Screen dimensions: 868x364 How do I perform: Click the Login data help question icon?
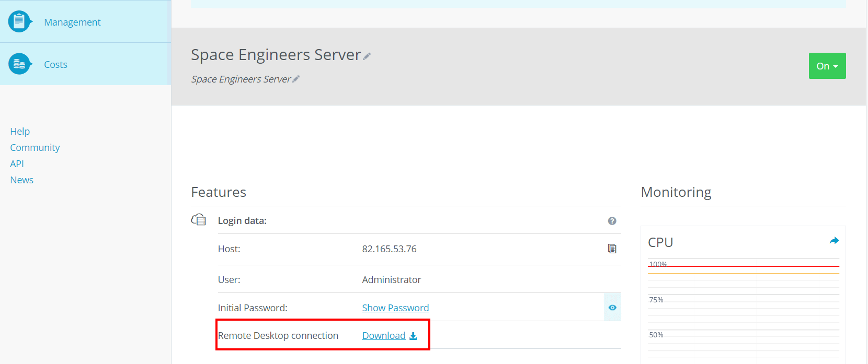tap(612, 221)
